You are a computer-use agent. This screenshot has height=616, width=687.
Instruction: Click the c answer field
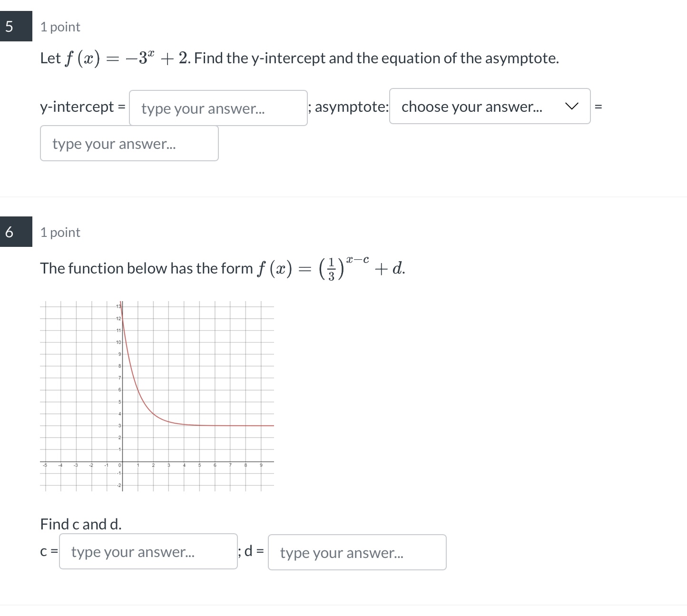148,552
